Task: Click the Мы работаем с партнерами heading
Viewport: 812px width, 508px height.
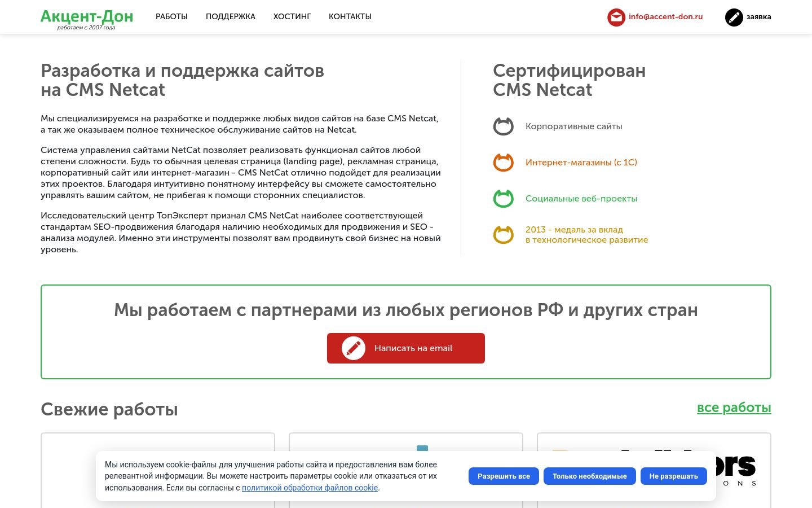Action: [406, 310]
